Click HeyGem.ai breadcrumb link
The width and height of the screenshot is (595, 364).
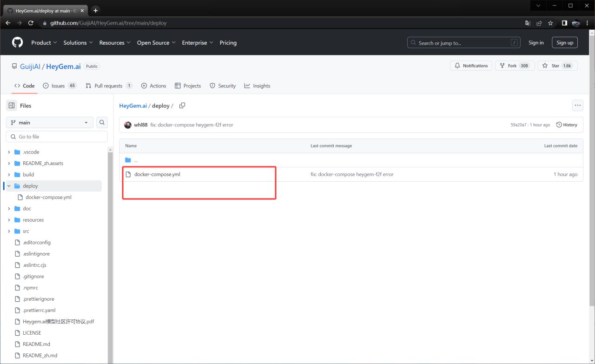coord(133,106)
